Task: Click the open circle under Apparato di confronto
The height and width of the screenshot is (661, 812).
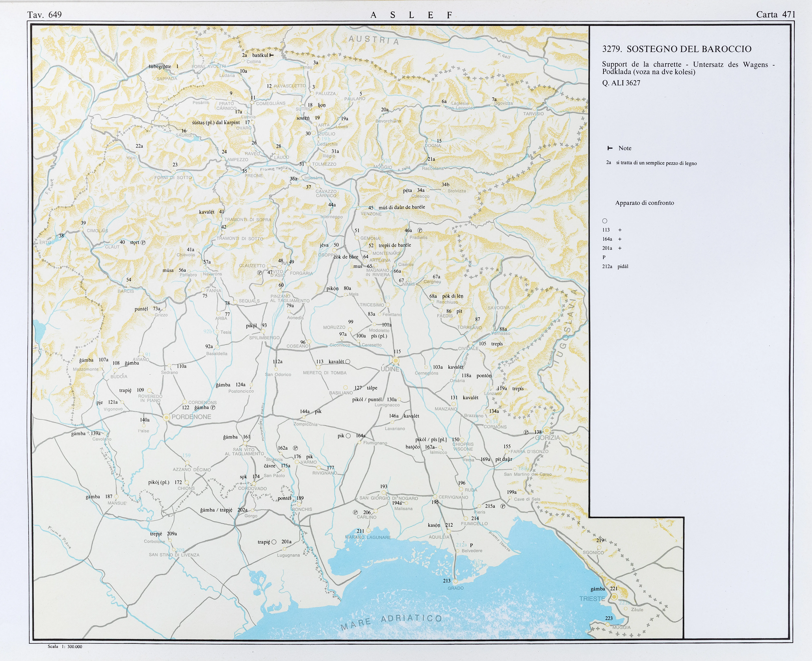Action: (x=605, y=221)
